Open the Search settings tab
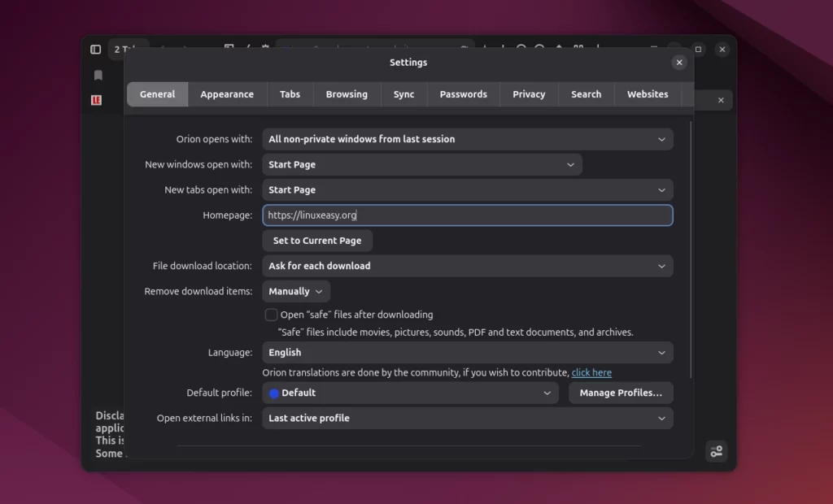Screen dimensions: 833x504 pyautogui.click(x=586, y=94)
